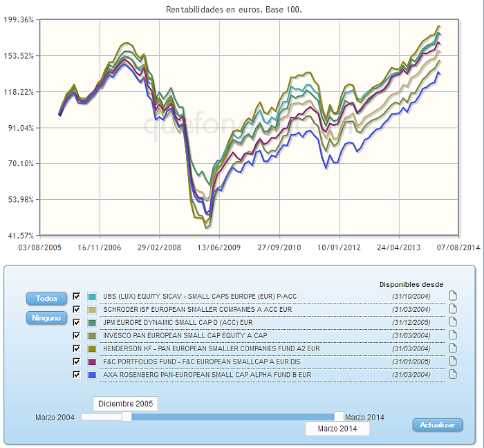The height and width of the screenshot is (448, 484).
Task: Click the teal swatch for UBS fund
Action: (92, 297)
